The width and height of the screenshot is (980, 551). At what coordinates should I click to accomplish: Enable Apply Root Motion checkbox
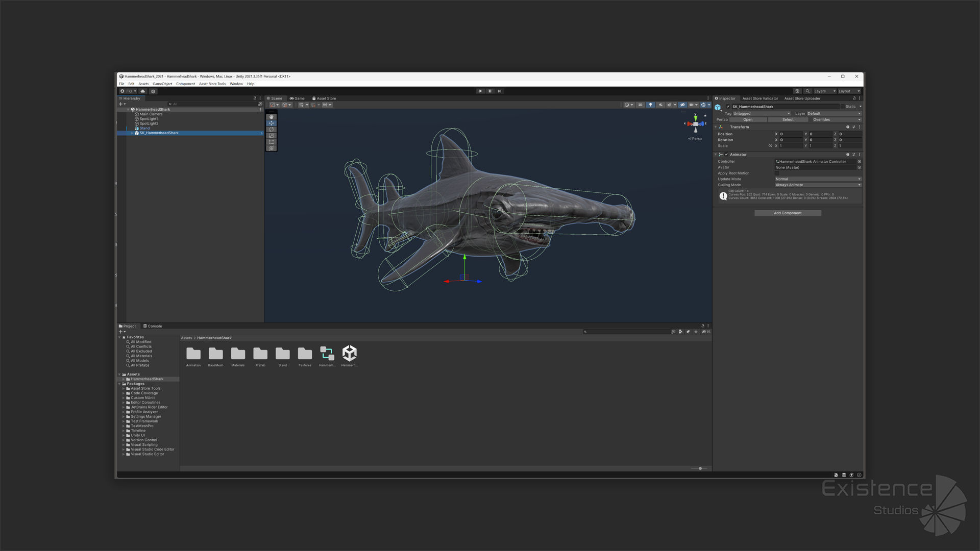coord(777,173)
